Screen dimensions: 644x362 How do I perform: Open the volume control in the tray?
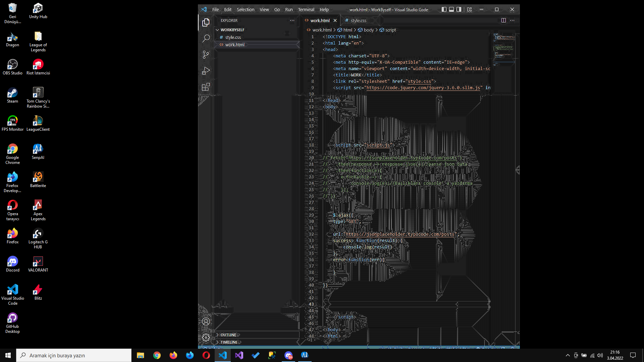coord(600,355)
